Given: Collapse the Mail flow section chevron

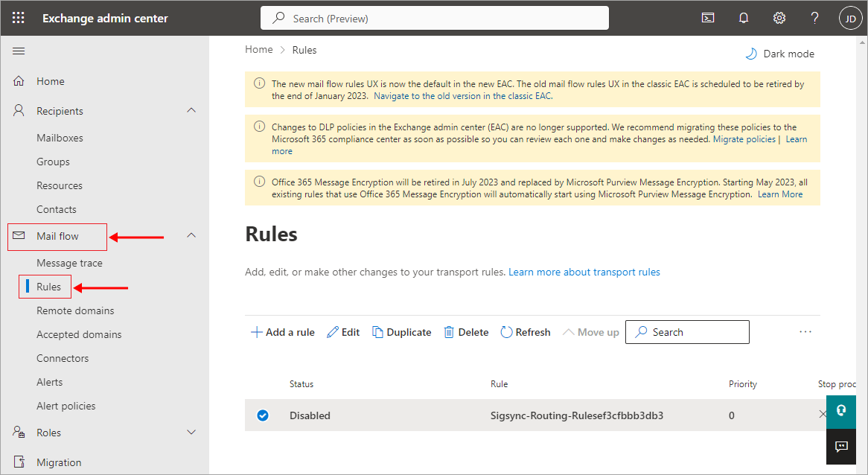Looking at the screenshot, I should [x=191, y=235].
